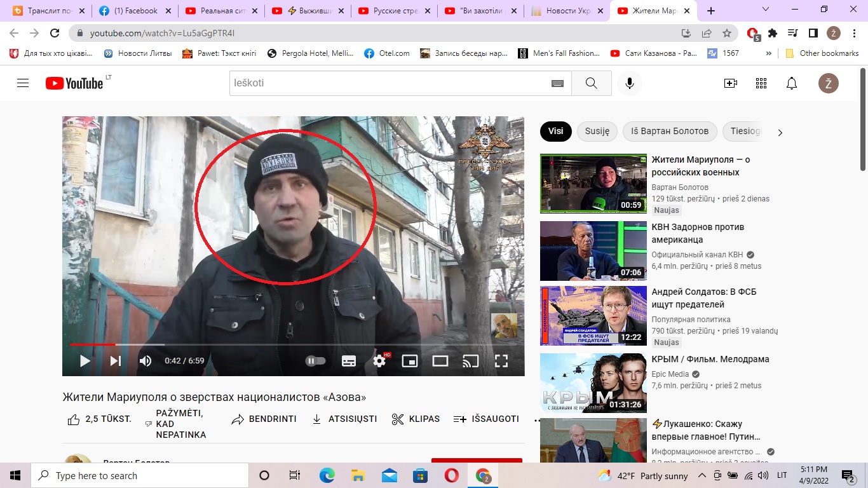Share the video with BENDRINTI
The width and height of the screenshot is (868, 488).
coord(264,419)
